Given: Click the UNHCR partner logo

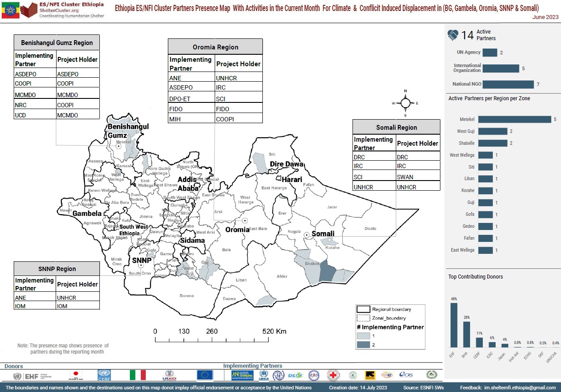Looking at the screenshot, I should coord(264,375).
